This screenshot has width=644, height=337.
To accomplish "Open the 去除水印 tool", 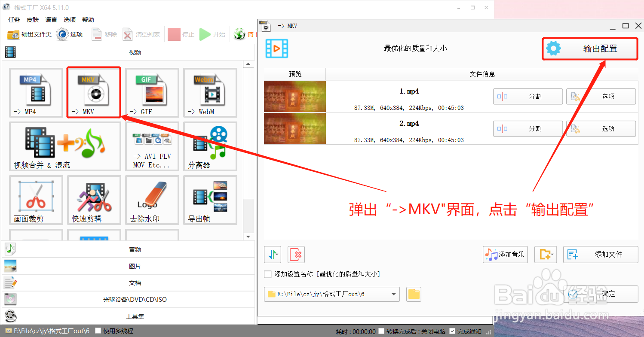I will click(152, 200).
